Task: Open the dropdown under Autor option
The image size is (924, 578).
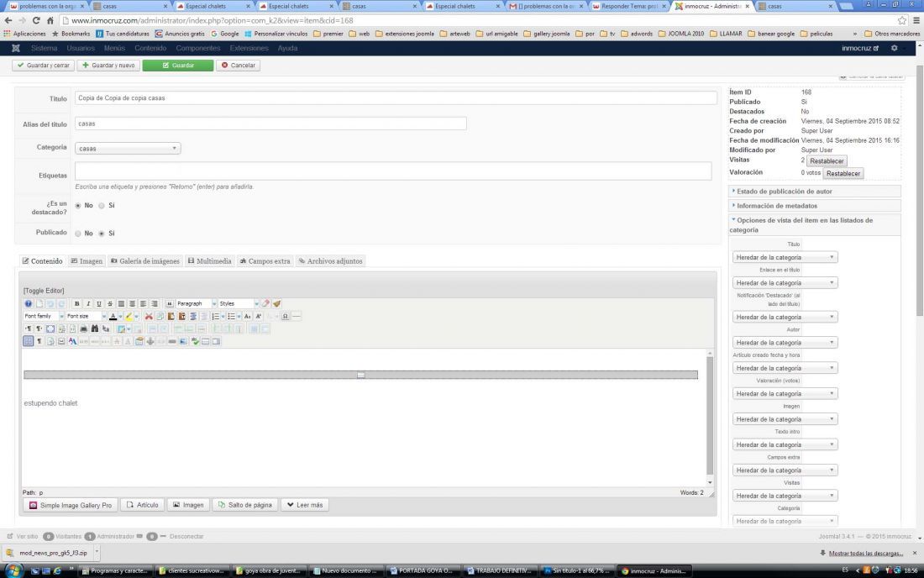Action: click(x=785, y=342)
